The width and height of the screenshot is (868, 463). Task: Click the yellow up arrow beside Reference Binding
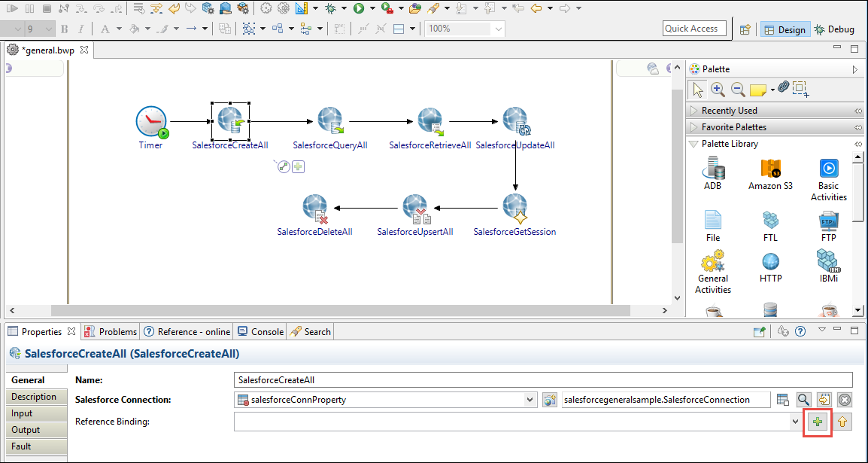(842, 422)
